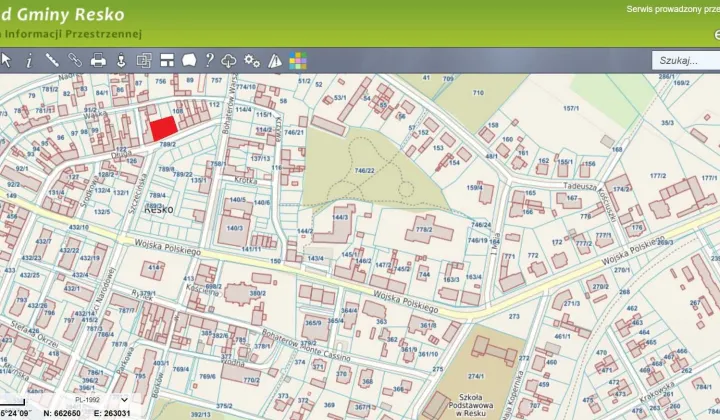This screenshot has width=720, height=420.
Task: Open settings with the gears icon
Action: pyautogui.click(x=252, y=61)
